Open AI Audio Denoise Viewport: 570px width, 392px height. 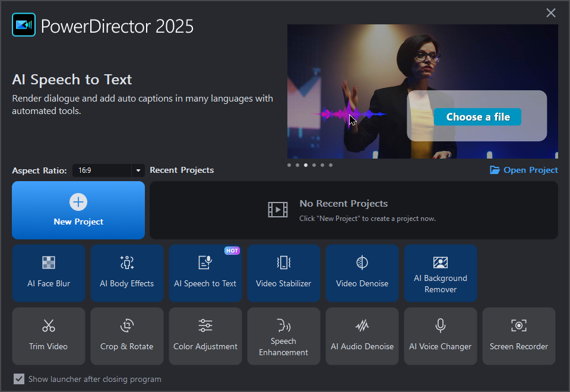tap(362, 336)
